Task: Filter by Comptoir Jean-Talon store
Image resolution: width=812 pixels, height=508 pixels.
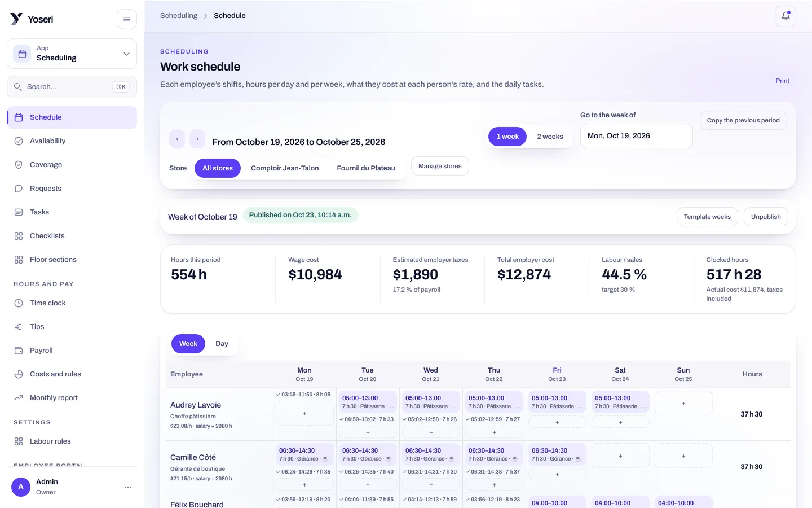Action: (x=285, y=168)
